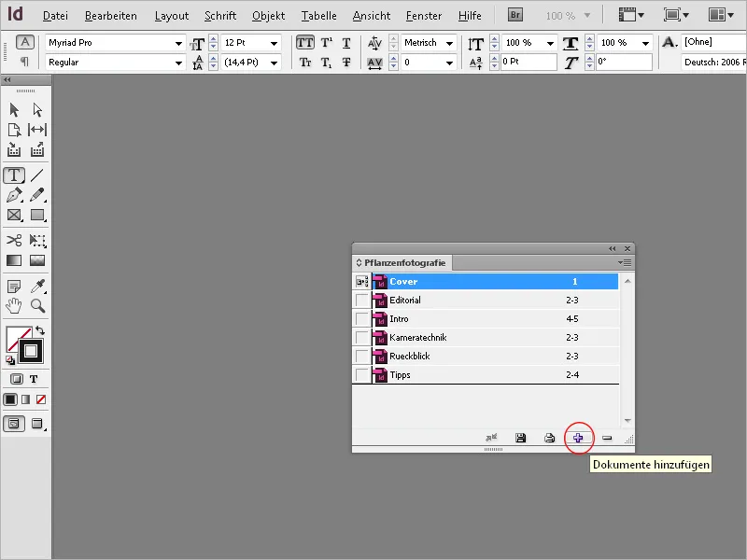Open the book panel flyout menu
Viewport: 747px width, 560px height.
[625, 263]
